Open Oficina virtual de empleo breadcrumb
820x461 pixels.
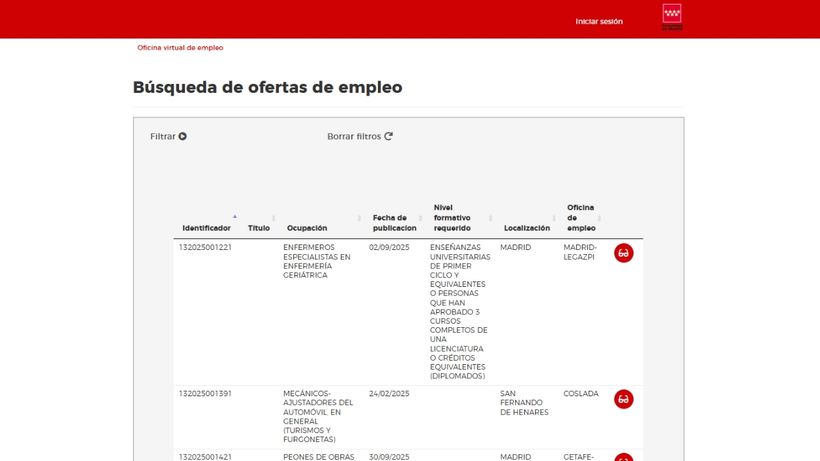[180, 47]
